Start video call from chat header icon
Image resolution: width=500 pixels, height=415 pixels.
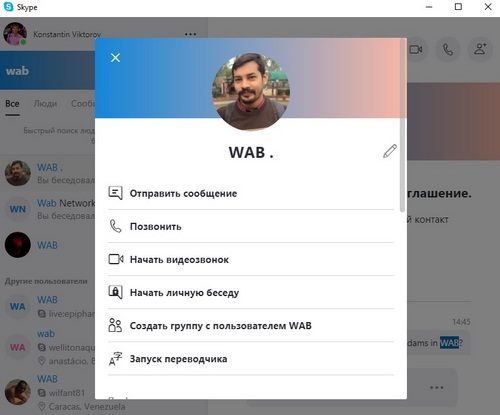[415, 49]
